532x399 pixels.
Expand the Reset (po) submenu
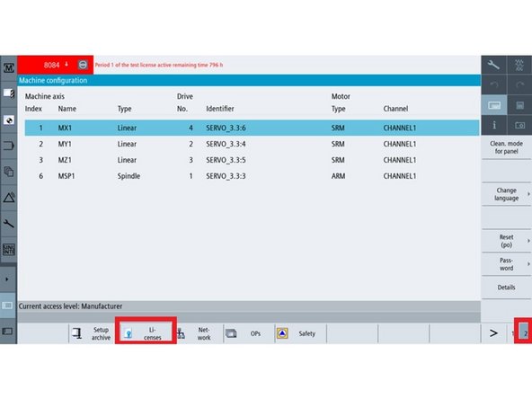[507, 241]
